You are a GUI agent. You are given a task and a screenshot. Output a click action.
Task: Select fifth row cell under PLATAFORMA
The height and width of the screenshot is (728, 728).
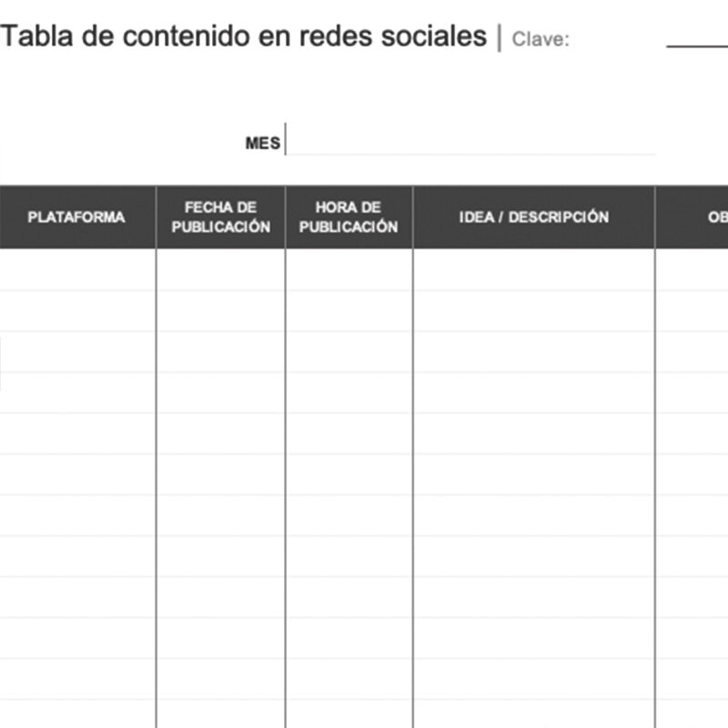click(x=76, y=434)
